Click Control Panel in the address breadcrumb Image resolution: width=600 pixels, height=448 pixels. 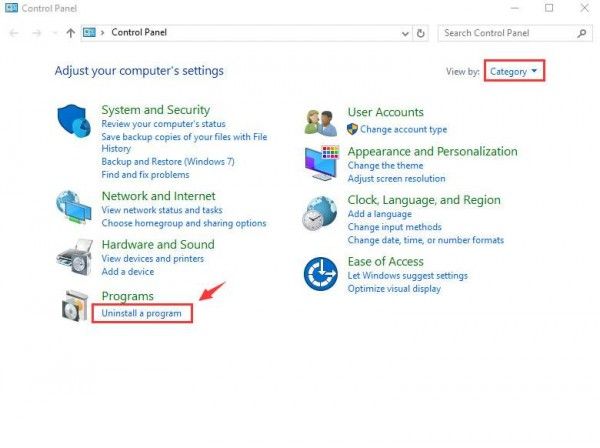point(140,33)
